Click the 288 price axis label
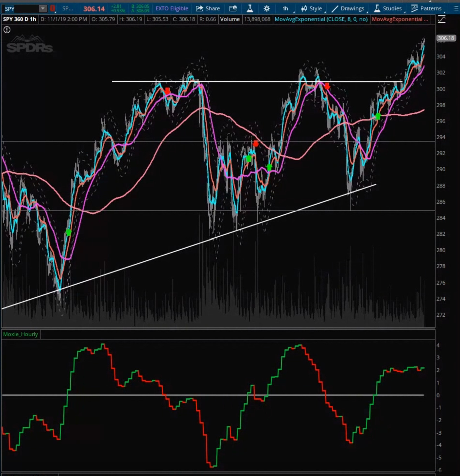The height and width of the screenshot is (476, 460). 441,186
